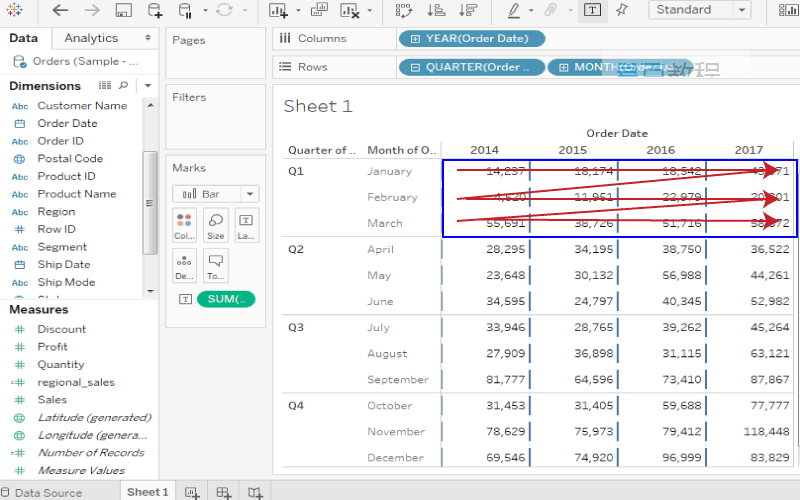This screenshot has width=800, height=500.
Task: Open run update dropdown arrow
Action: coord(245,10)
